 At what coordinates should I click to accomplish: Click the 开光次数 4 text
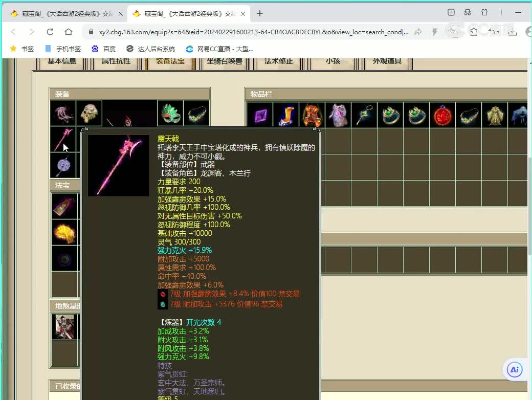click(x=204, y=322)
